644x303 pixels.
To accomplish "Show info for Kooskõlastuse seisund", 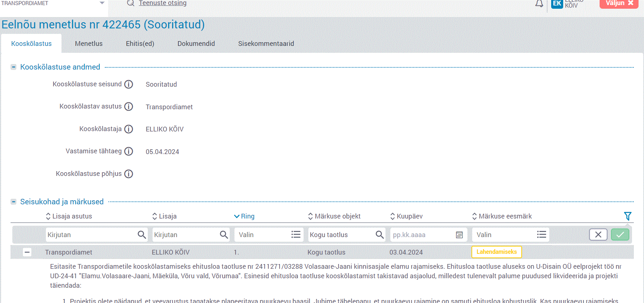I will click(129, 84).
